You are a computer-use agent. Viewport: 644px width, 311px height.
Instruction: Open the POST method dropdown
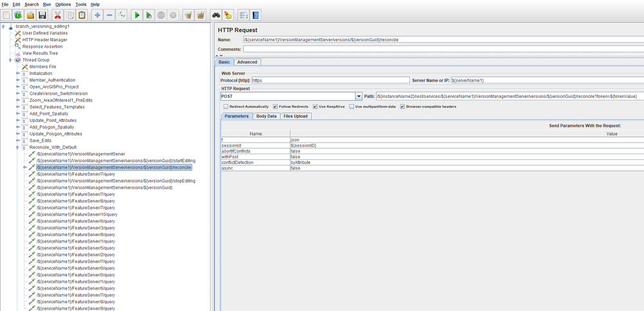358,96
